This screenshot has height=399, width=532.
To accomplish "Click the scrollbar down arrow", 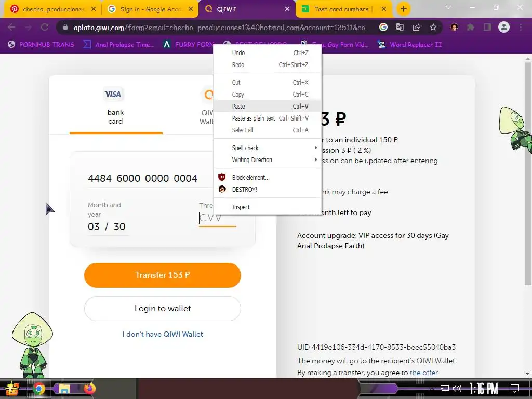I will [x=528, y=374].
